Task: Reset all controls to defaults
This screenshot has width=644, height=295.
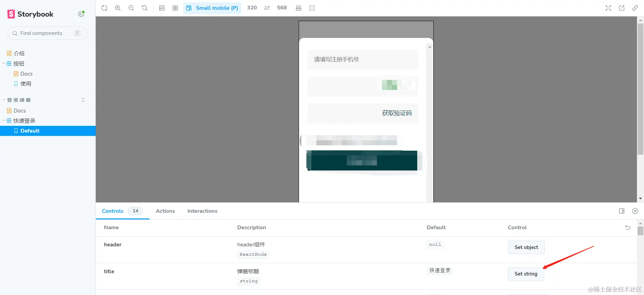Action: click(x=628, y=228)
